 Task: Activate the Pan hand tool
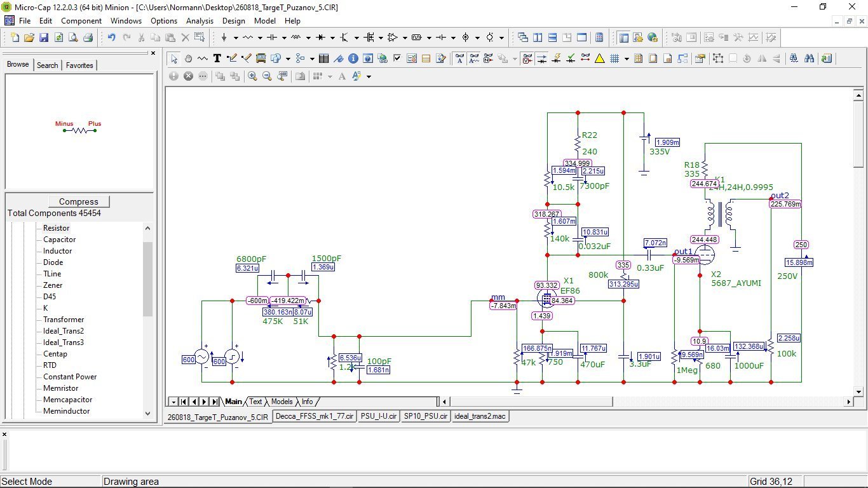coord(188,58)
